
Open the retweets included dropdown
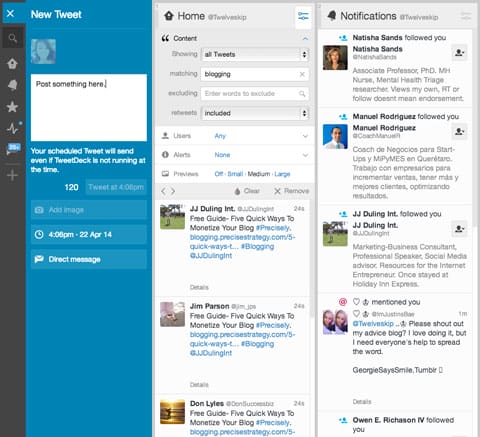coord(255,113)
